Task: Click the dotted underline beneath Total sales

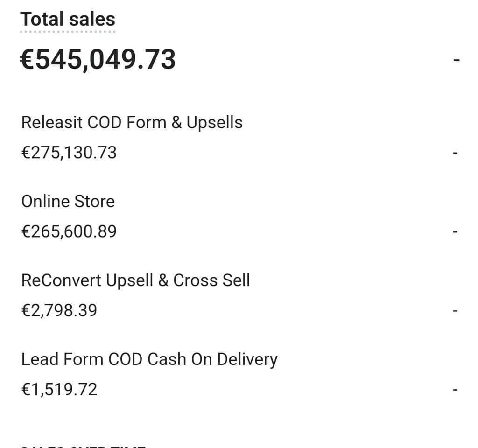Action: click(68, 31)
